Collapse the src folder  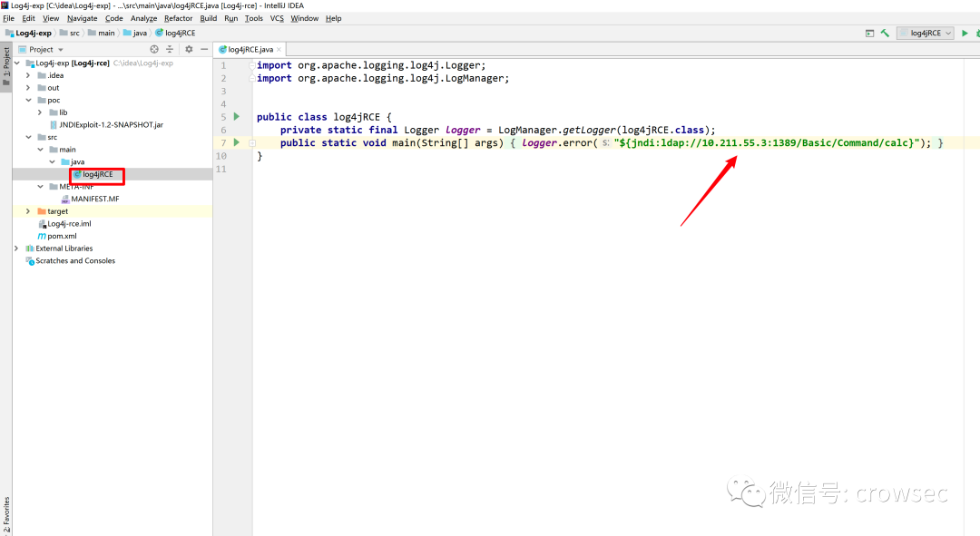[x=28, y=137]
